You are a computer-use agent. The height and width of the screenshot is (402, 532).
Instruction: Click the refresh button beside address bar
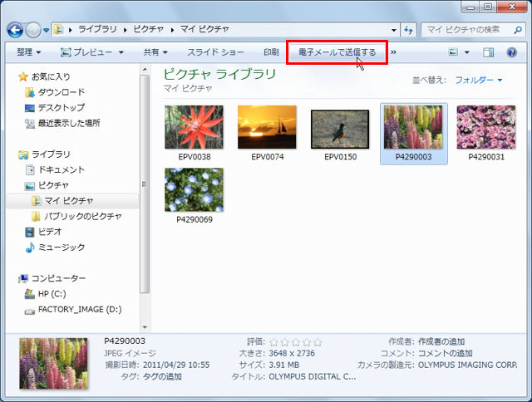point(408,30)
